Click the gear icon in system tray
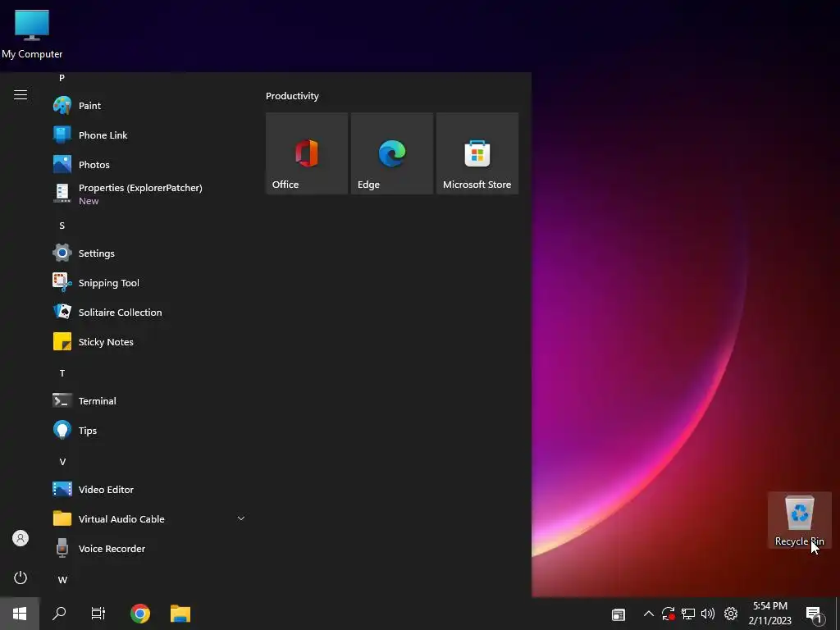The image size is (840, 630). tap(731, 614)
